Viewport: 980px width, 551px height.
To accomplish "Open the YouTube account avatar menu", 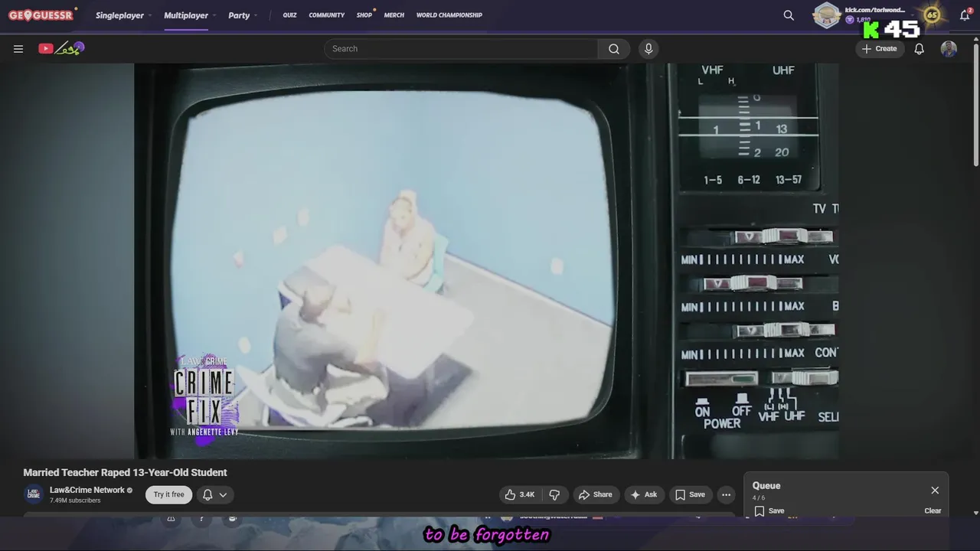I will (x=949, y=49).
